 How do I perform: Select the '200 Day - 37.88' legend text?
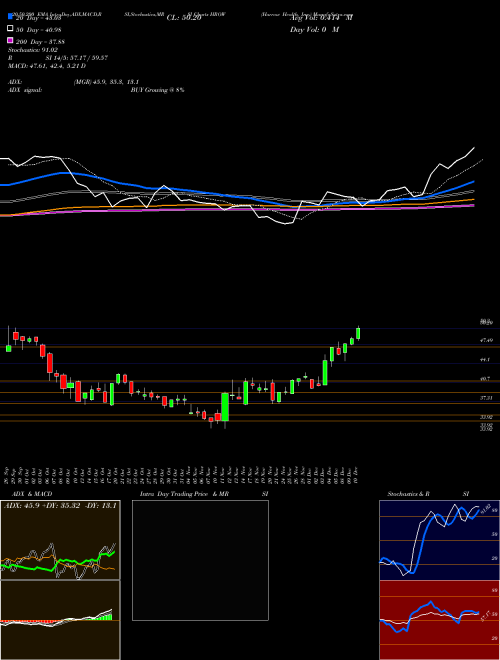40,41
